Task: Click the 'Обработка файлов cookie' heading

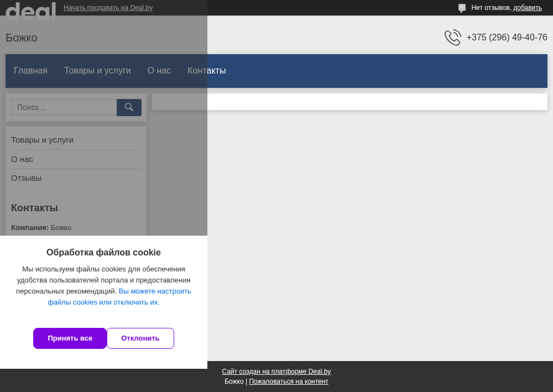Action: click(x=104, y=253)
